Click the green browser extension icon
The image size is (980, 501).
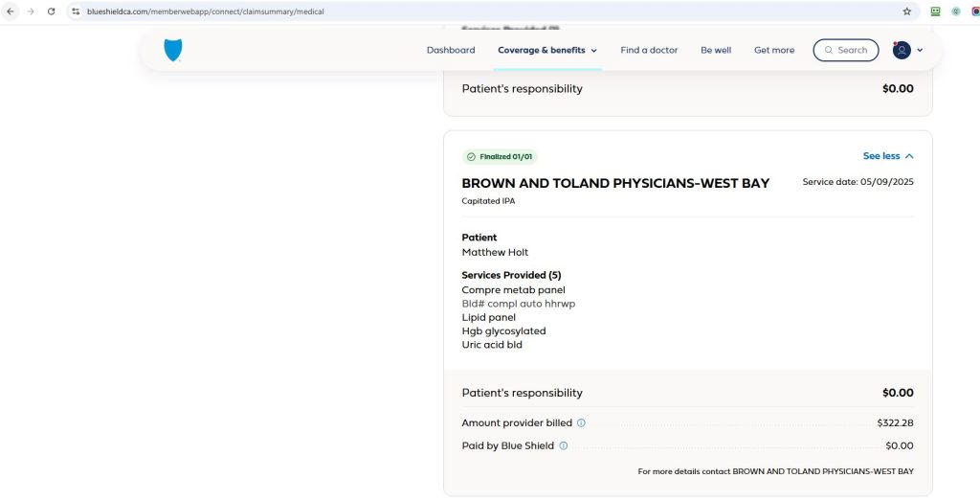936,11
